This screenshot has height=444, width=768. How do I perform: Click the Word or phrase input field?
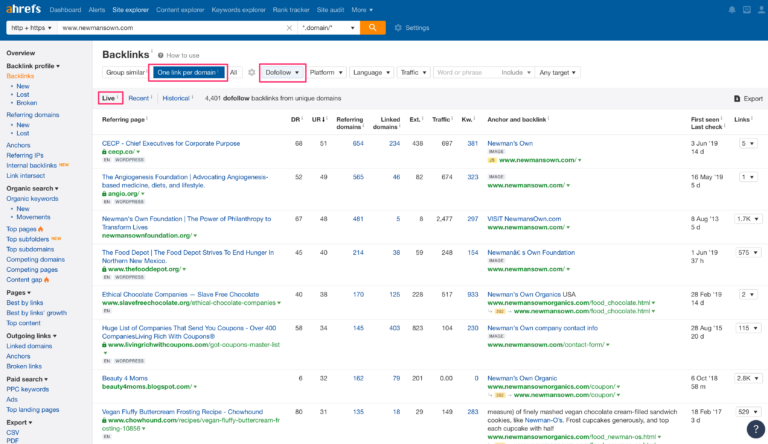(x=465, y=73)
